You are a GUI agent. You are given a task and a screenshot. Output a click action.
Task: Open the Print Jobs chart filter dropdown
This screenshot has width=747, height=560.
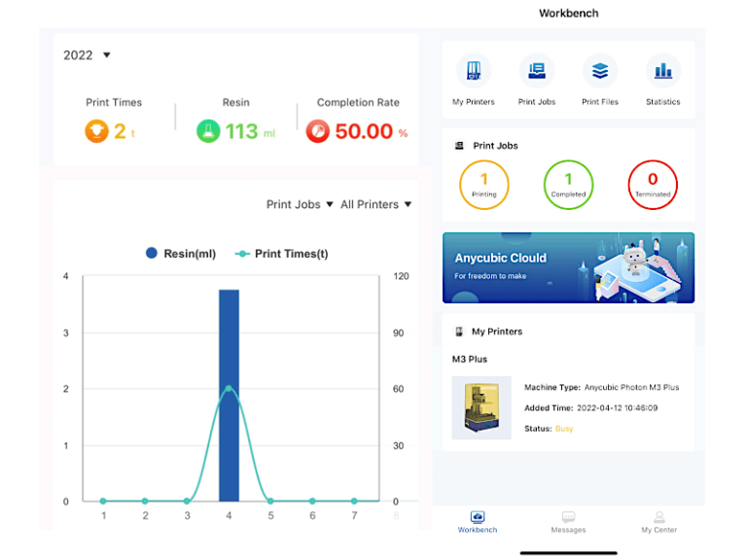[x=300, y=204]
